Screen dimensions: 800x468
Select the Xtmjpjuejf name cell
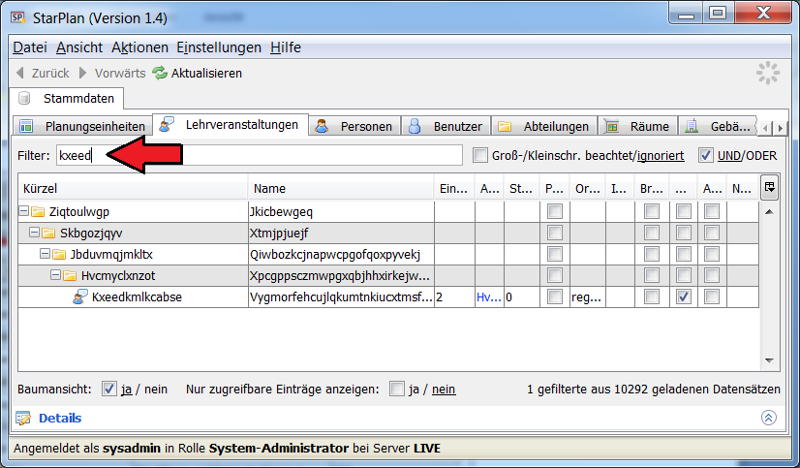pos(341,233)
